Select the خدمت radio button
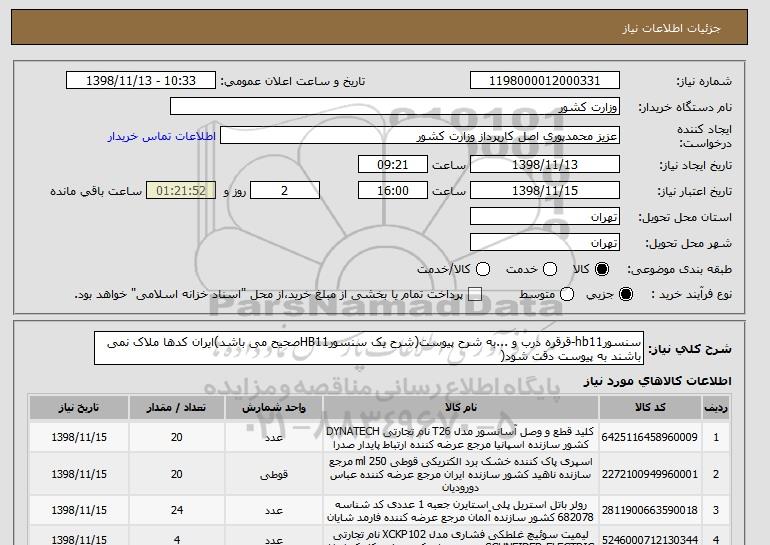The height and width of the screenshot is (545, 770). pyautogui.click(x=550, y=269)
